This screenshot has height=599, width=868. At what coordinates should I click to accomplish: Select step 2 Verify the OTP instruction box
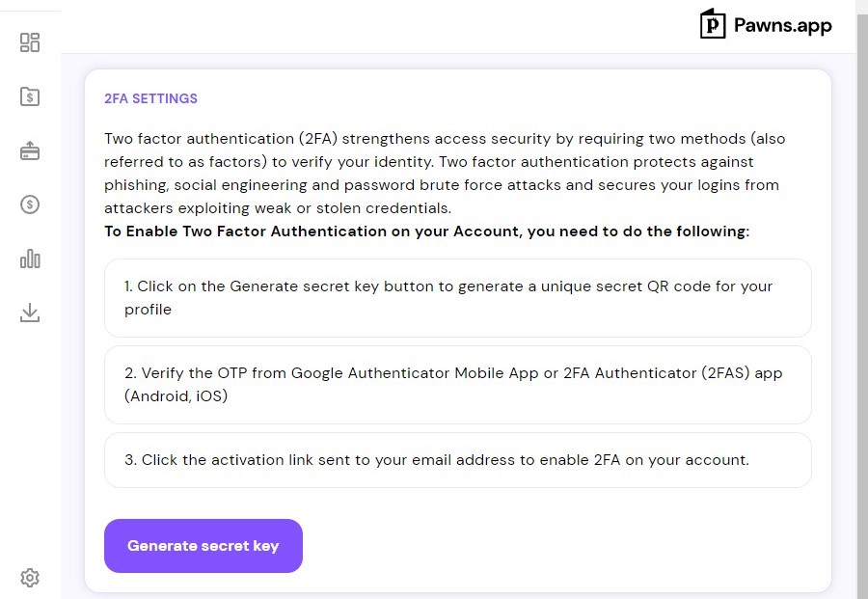(x=458, y=385)
